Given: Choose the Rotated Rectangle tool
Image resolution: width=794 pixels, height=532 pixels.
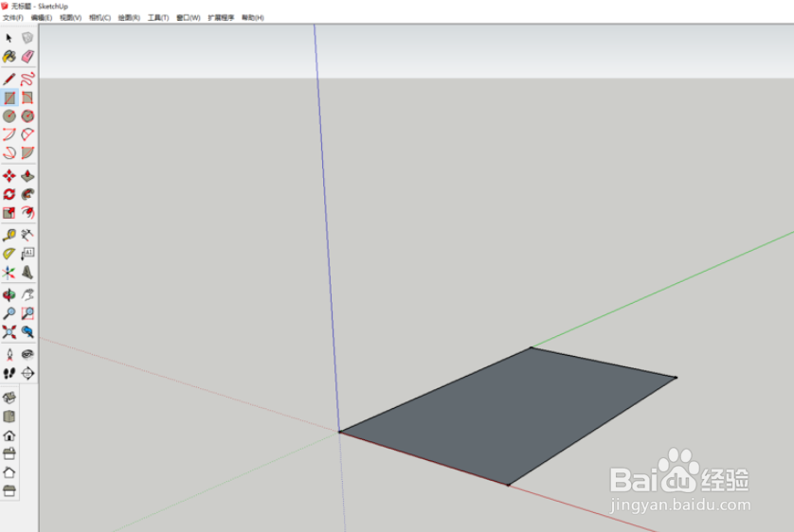Looking at the screenshot, I should [27, 98].
